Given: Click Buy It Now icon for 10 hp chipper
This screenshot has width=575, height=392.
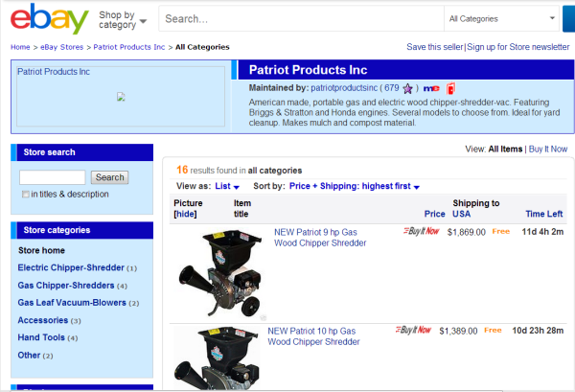Looking at the screenshot, I should click(x=413, y=330).
